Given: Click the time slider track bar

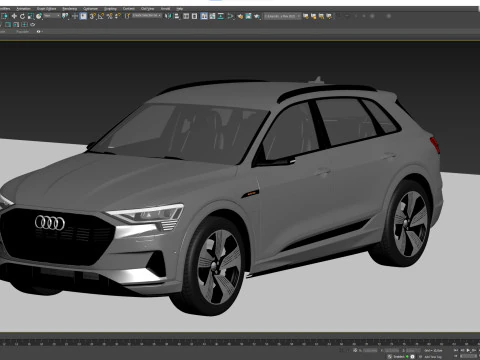Looking at the screenshot, I should [240, 342].
